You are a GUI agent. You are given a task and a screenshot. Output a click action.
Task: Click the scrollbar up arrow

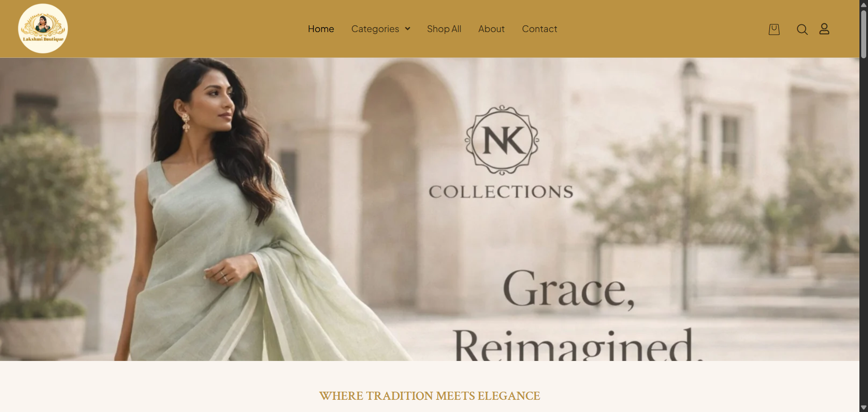coord(863,4)
